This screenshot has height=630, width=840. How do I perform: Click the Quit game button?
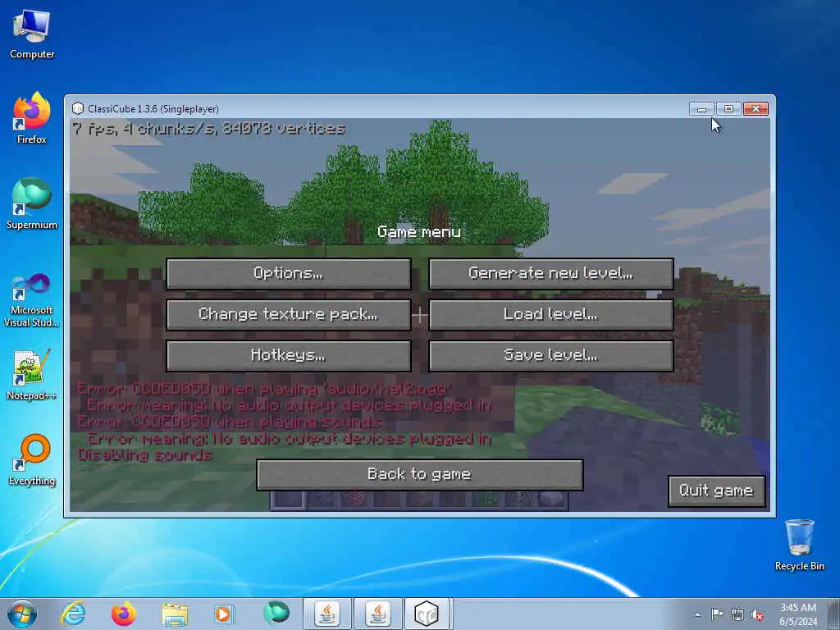(716, 491)
